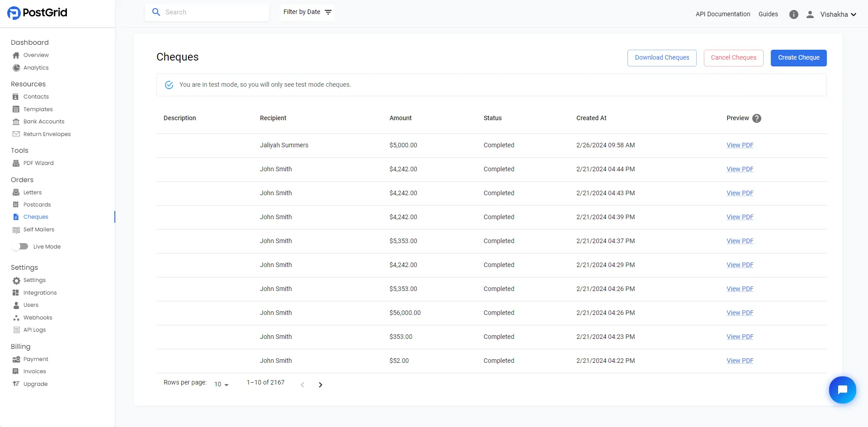Select the Contacts icon in sidebar
This screenshot has width=868, height=427.
point(16,96)
